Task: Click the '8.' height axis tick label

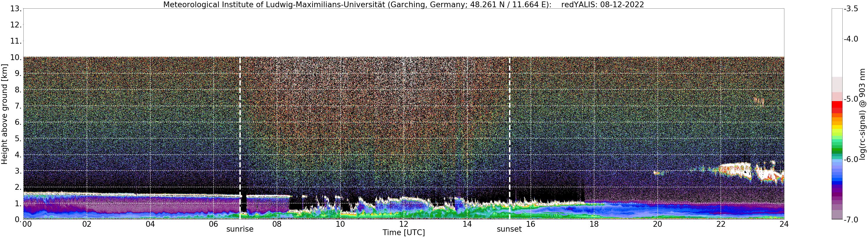Action: (x=18, y=90)
